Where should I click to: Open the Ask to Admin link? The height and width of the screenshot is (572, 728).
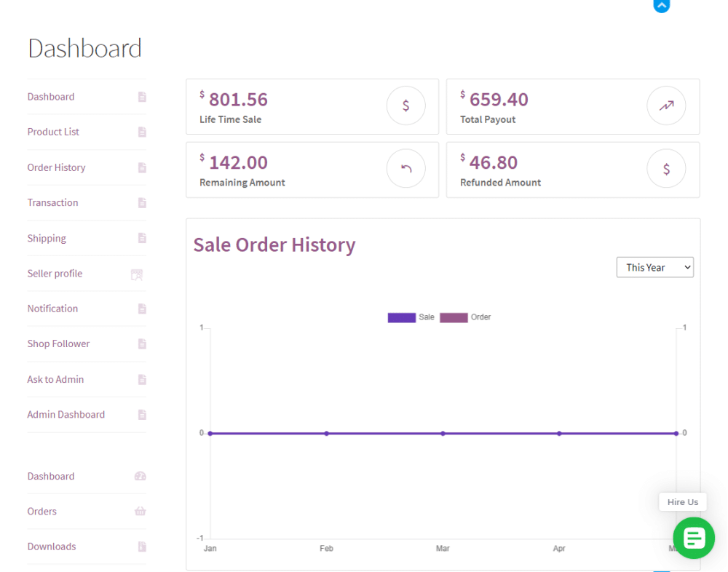tap(55, 379)
